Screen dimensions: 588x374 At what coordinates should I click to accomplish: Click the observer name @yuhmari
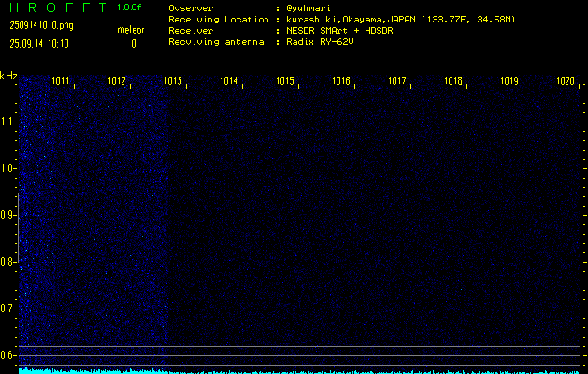(x=308, y=7)
